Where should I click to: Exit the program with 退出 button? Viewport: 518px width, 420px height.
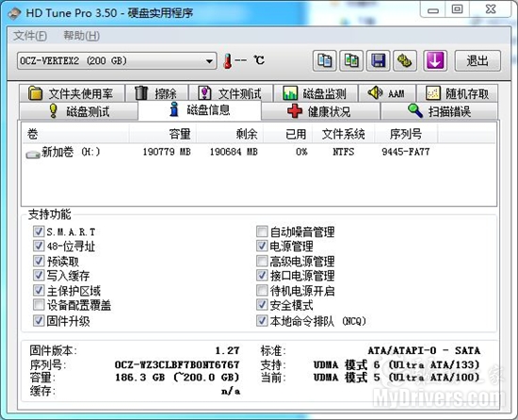(478, 61)
